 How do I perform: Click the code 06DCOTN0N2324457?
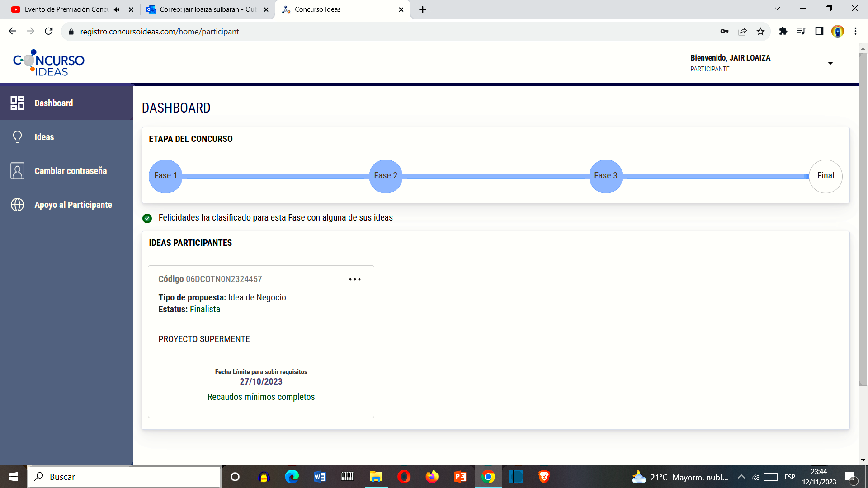click(224, 279)
